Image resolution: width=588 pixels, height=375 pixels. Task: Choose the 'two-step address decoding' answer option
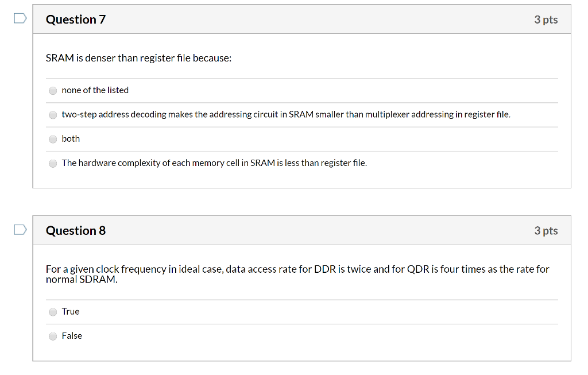tap(52, 114)
